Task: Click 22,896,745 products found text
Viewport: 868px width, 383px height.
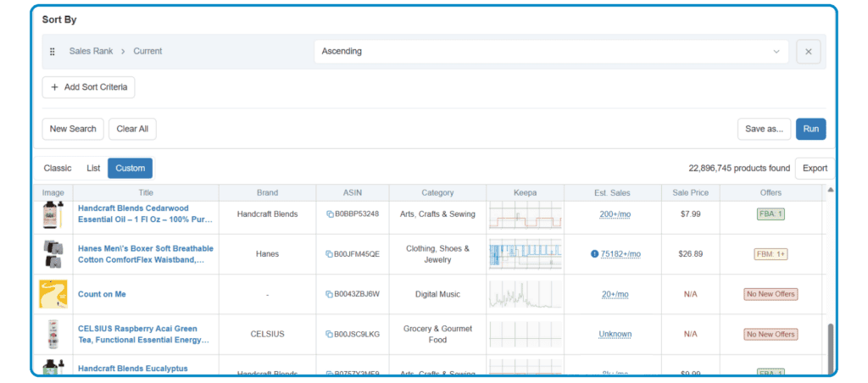Action: [738, 169]
